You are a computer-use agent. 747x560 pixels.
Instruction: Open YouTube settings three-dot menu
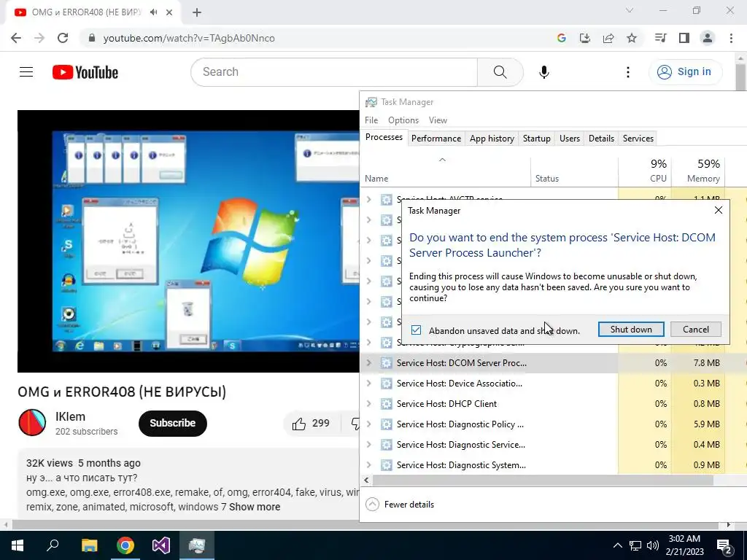627,72
